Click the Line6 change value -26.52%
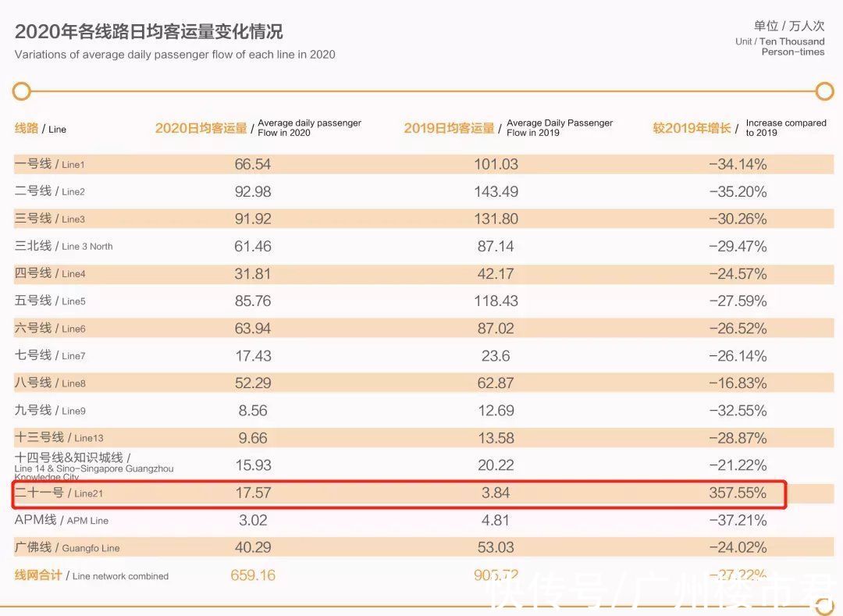843x616 pixels. click(738, 329)
